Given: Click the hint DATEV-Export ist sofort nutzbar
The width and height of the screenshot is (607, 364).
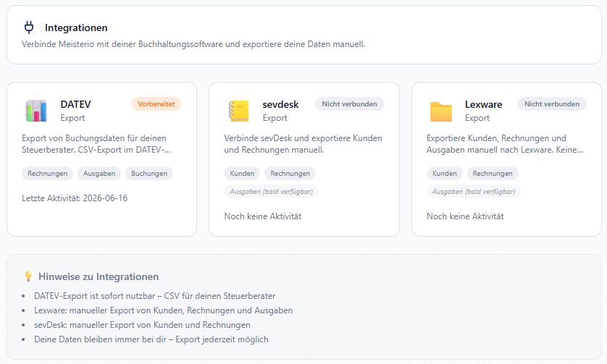Looking at the screenshot, I should (x=155, y=296).
